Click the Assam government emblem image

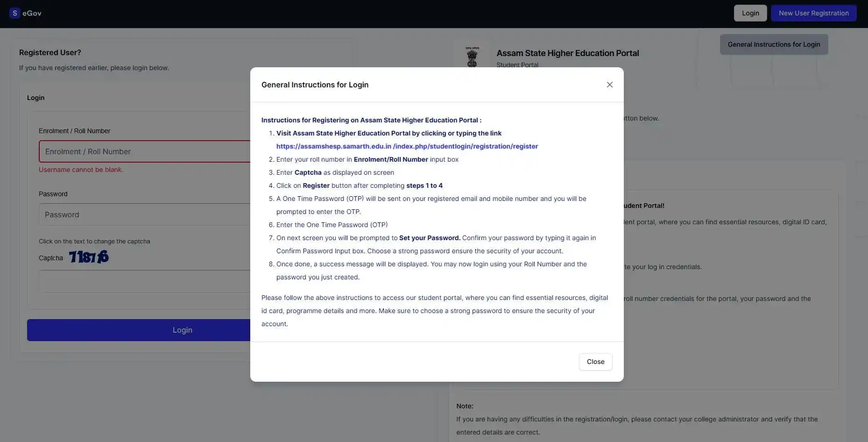(472, 57)
